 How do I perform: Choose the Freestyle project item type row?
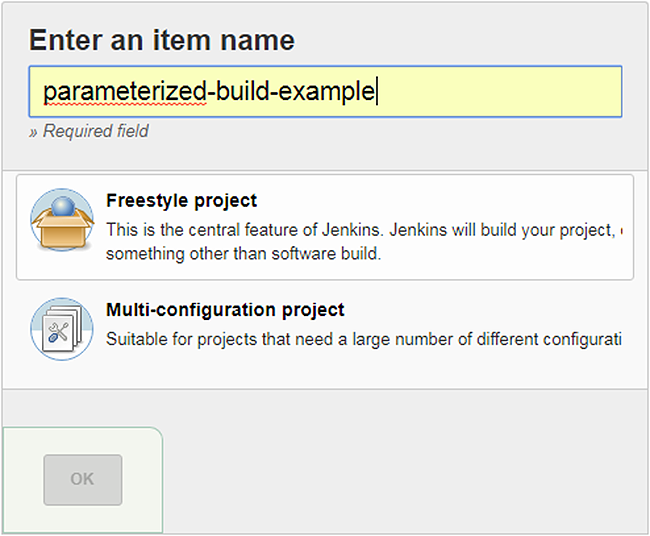tap(325, 227)
